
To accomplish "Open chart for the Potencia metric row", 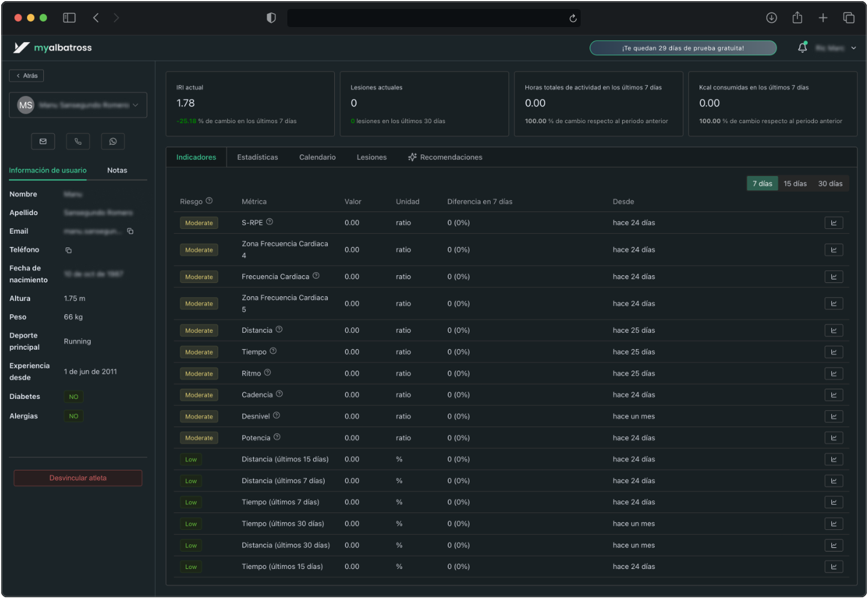I will [x=833, y=438].
